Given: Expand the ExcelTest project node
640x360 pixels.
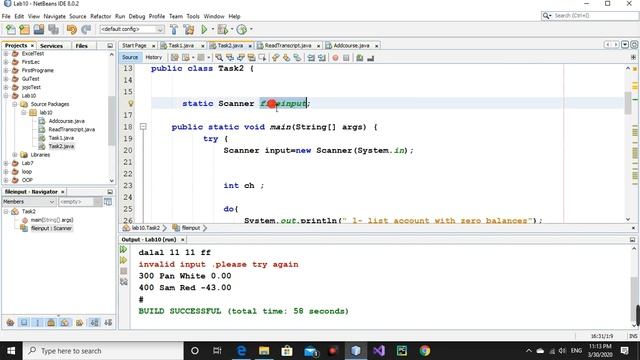Looking at the screenshot, I should coord(6,53).
